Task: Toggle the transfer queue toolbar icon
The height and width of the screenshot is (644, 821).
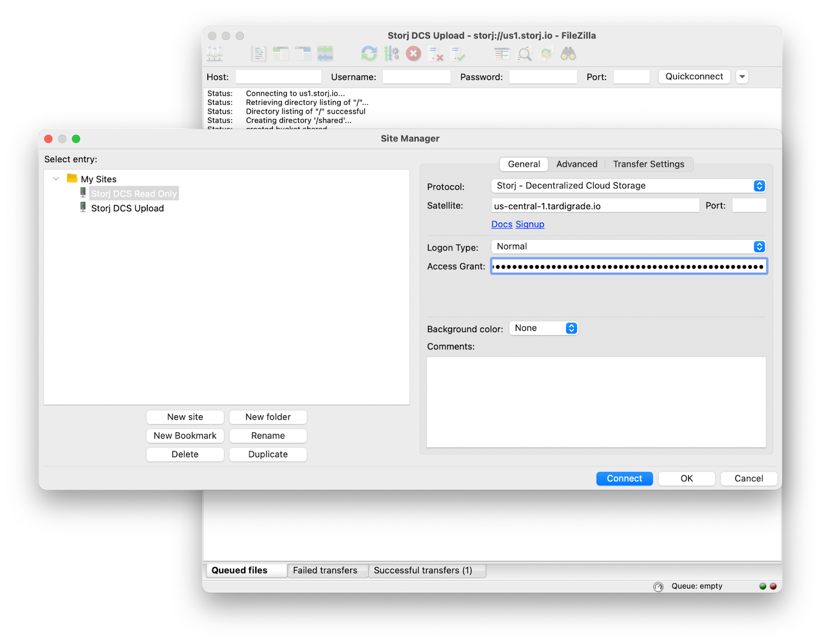Action: (325, 54)
